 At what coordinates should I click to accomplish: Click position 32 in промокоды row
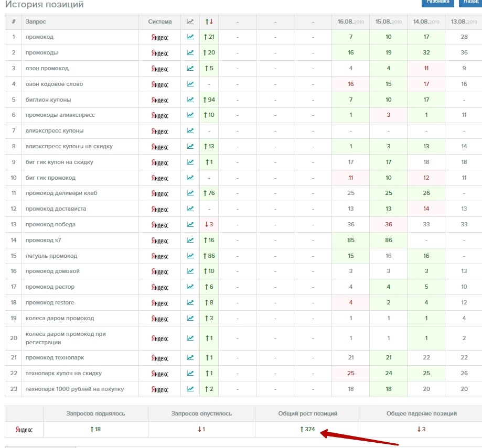point(426,52)
